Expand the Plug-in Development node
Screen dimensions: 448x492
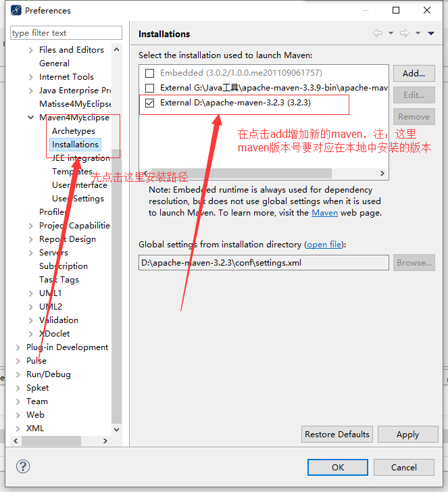pos(18,347)
